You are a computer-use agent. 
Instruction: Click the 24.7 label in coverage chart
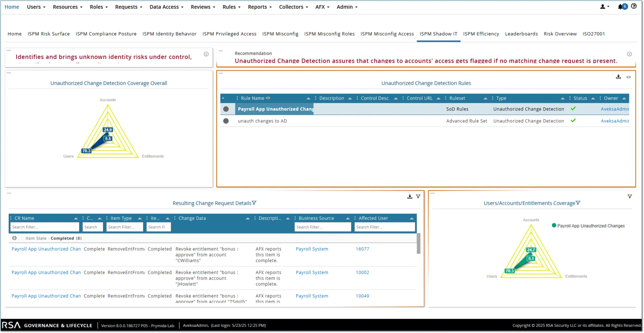[531, 250]
